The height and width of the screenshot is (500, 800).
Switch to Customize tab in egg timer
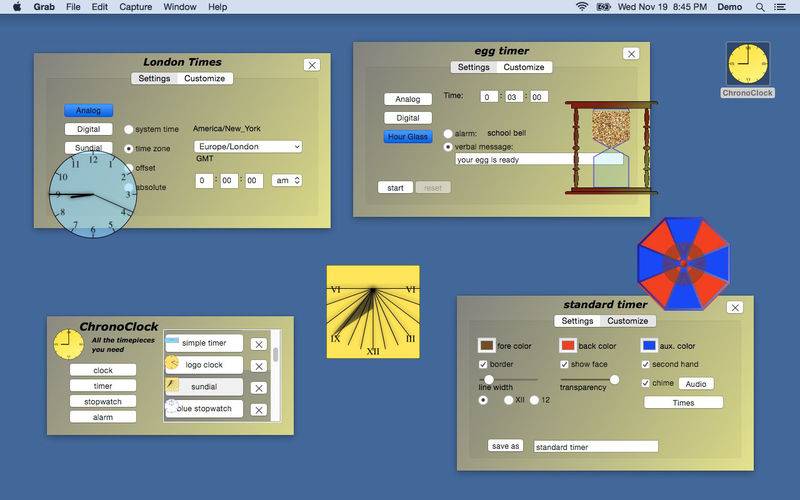[524, 67]
